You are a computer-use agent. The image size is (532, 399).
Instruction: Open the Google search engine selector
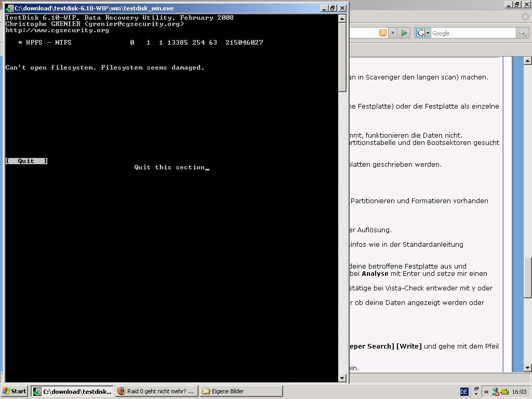point(423,33)
